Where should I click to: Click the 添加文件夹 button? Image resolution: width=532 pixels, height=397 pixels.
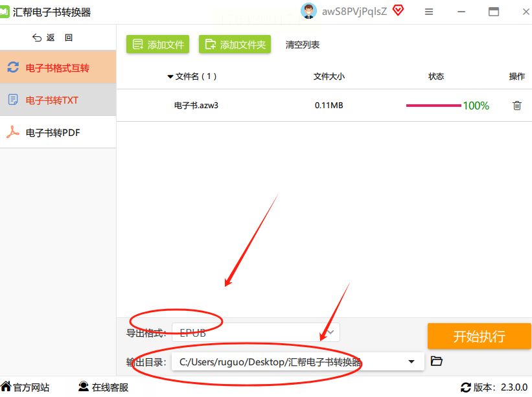coord(235,45)
